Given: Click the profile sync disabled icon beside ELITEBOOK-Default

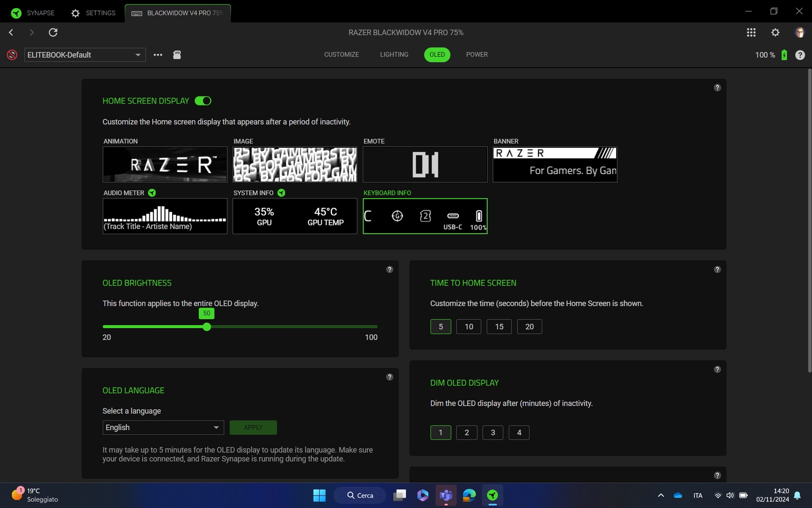Looking at the screenshot, I should point(12,55).
